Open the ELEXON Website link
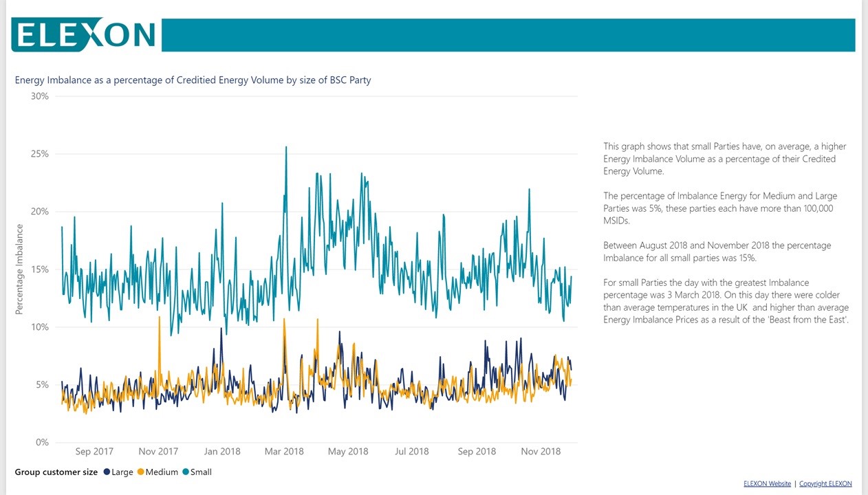Image resolution: width=868 pixels, height=495 pixels. click(x=766, y=483)
